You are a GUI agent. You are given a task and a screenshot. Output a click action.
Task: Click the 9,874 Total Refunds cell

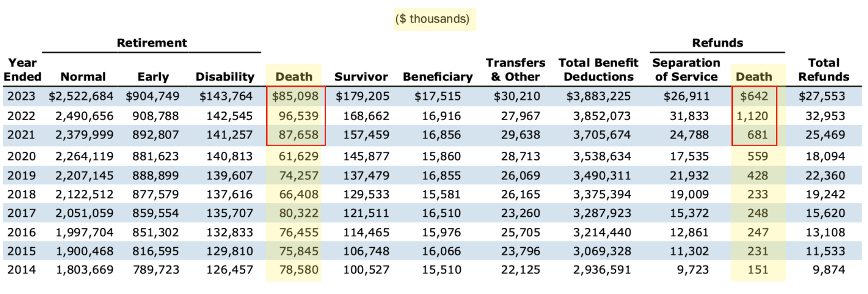pyautogui.click(x=829, y=270)
